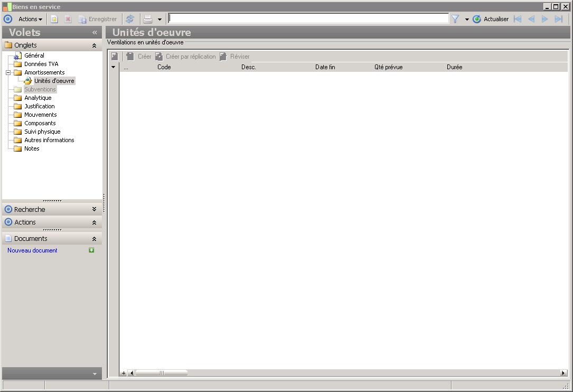Click the printer icon
Image resolution: width=573 pixels, height=392 pixels.
point(148,19)
